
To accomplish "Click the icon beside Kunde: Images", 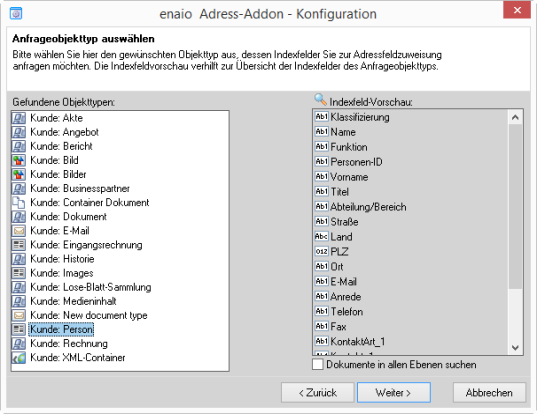I will point(19,273).
